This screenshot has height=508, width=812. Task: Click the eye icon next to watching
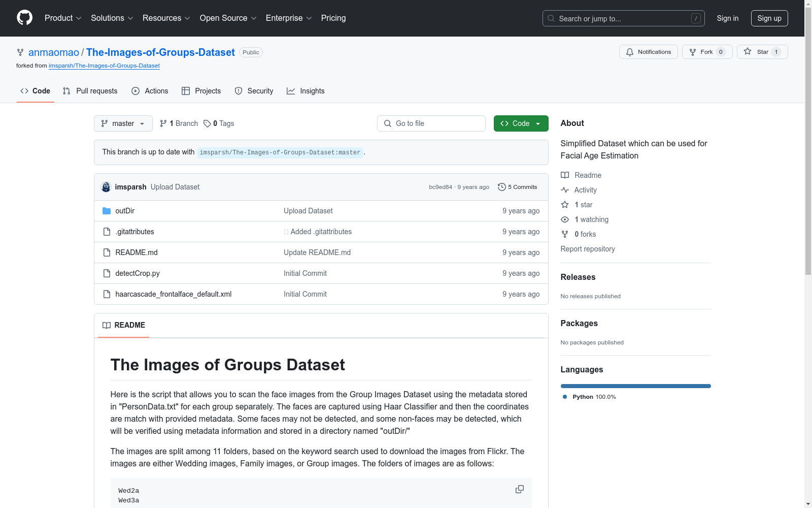pos(565,219)
